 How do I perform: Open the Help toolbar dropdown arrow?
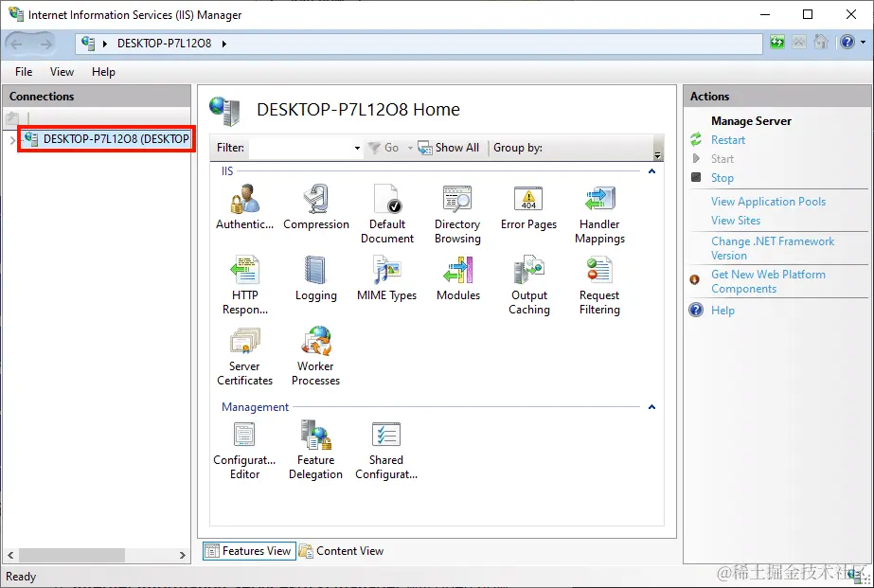[x=863, y=43]
